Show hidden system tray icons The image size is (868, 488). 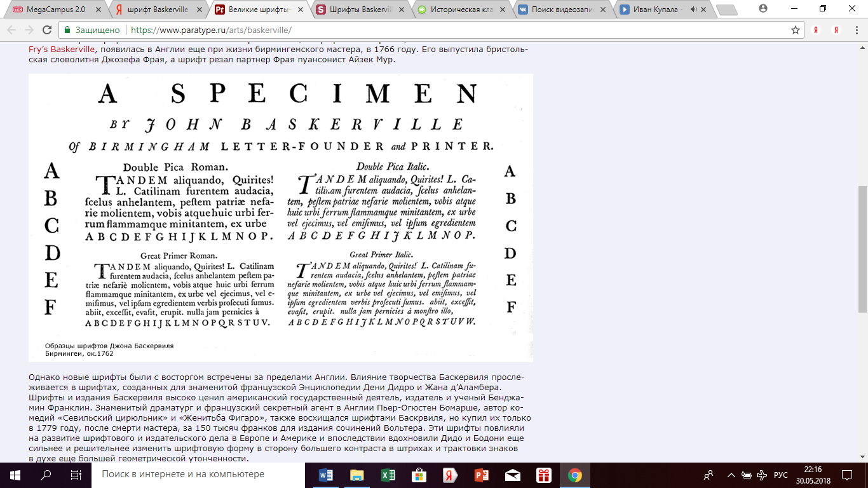tap(730, 475)
